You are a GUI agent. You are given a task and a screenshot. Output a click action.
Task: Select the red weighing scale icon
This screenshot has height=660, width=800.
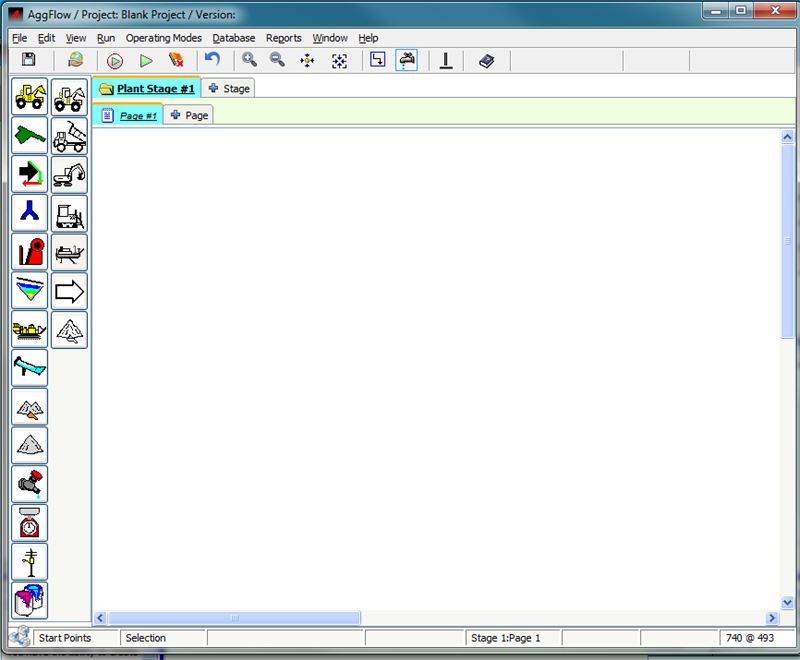point(30,523)
